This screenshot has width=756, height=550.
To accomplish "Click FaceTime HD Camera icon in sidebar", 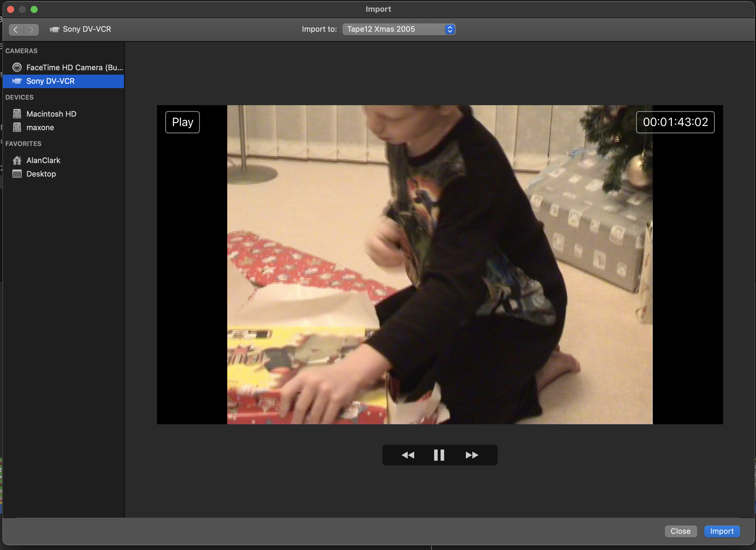I will click(17, 67).
